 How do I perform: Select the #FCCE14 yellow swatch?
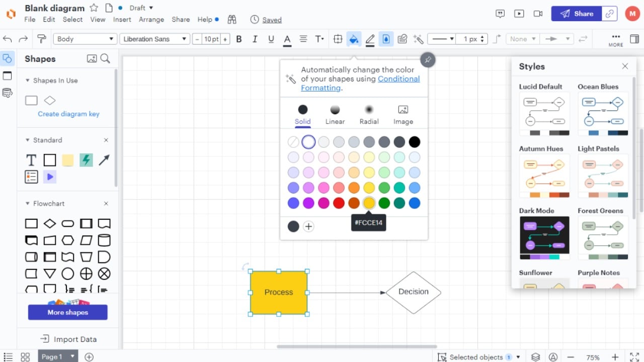(x=369, y=203)
